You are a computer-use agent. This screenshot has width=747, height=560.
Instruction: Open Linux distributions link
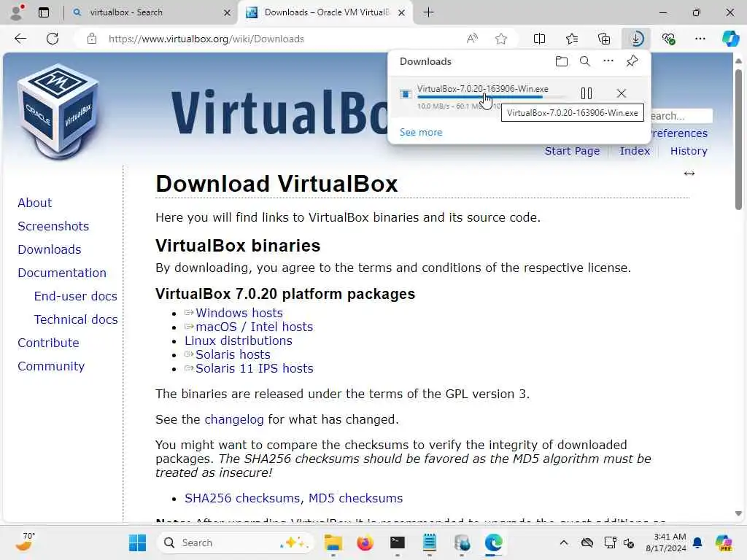tap(239, 341)
